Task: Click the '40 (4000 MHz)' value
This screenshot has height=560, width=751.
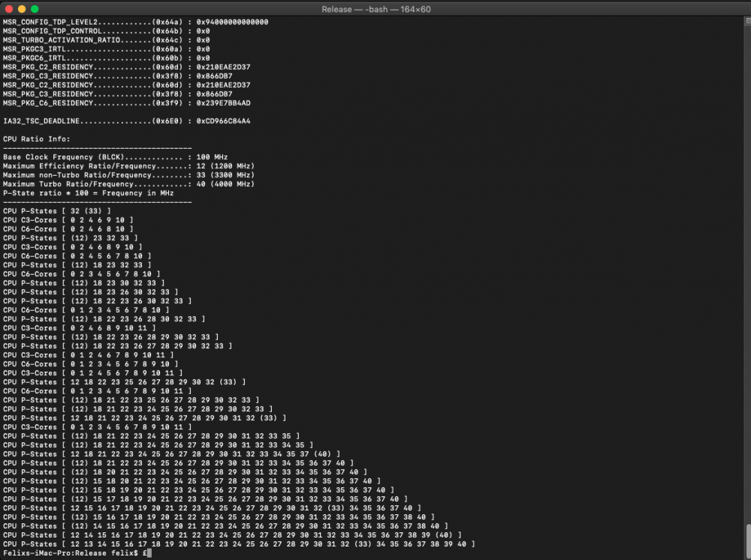Action: pyautogui.click(x=225, y=185)
